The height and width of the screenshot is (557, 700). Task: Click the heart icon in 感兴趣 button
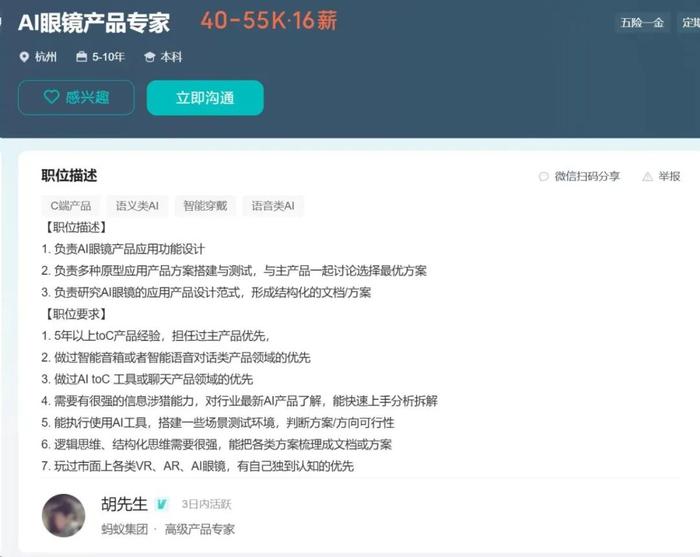coord(51,96)
